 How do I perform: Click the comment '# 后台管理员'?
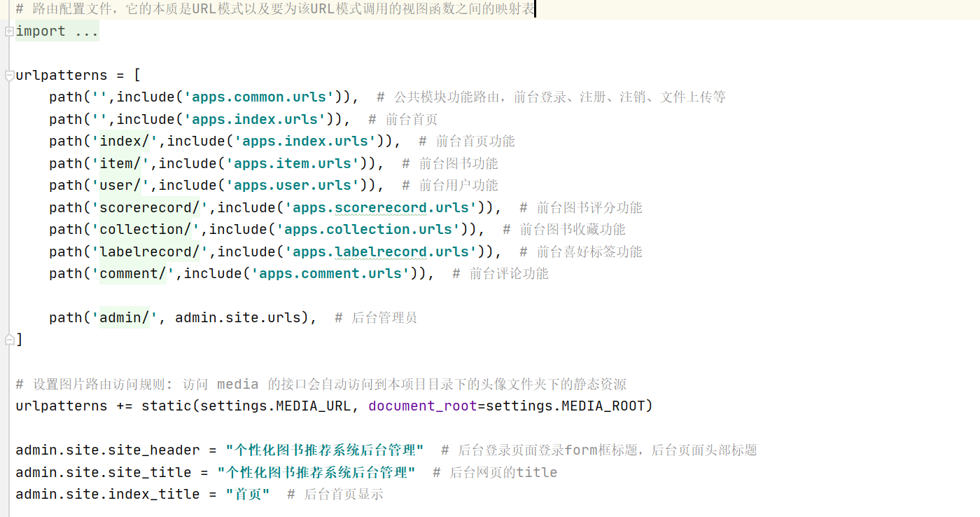coord(376,318)
